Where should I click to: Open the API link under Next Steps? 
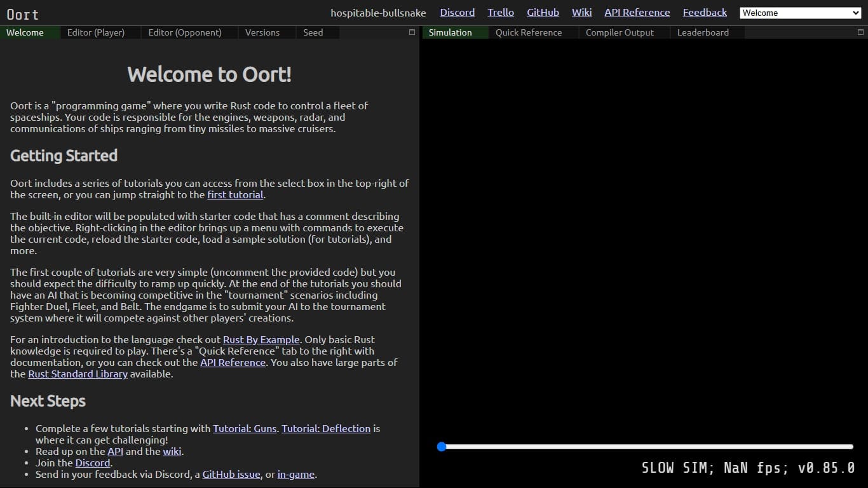[x=115, y=452]
